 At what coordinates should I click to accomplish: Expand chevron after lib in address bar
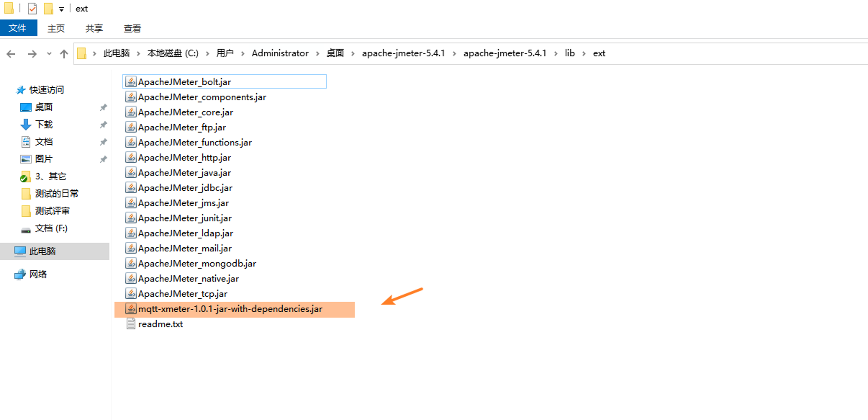click(584, 53)
